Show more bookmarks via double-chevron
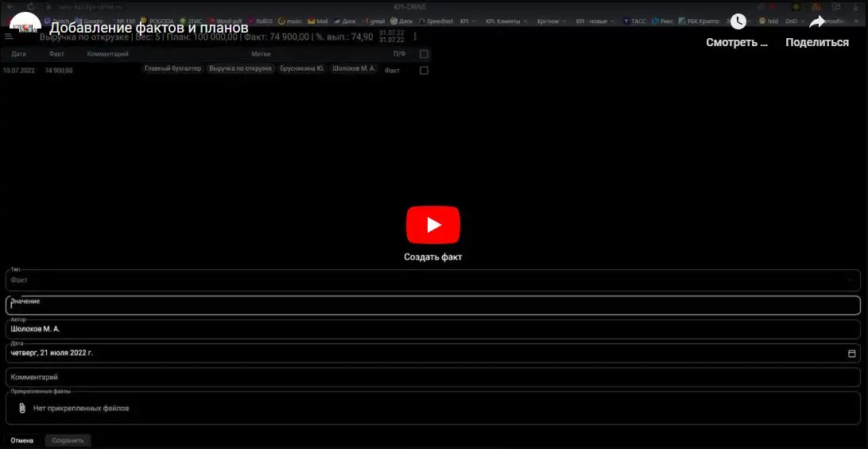Screen dimensions: 868x449 pyautogui.click(x=858, y=21)
